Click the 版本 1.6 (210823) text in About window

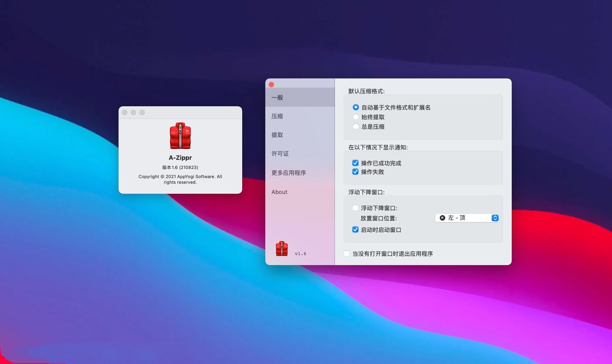pos(180,167)
